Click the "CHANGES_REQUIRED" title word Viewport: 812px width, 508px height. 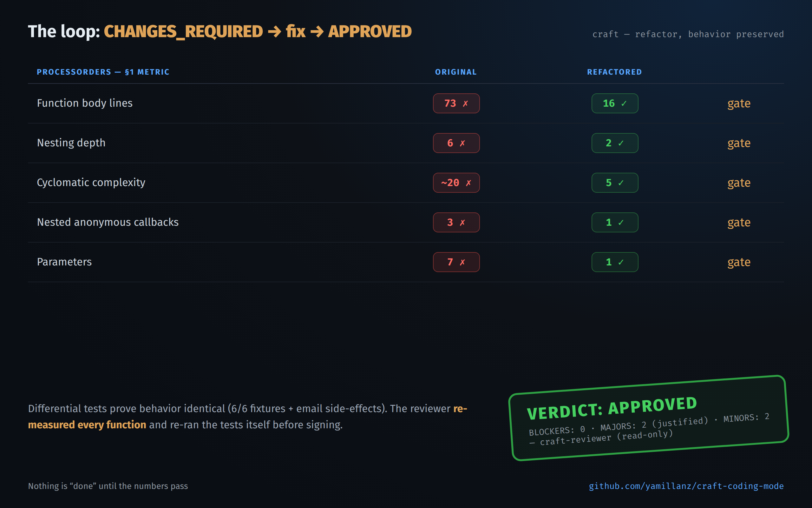coord(183,31)
